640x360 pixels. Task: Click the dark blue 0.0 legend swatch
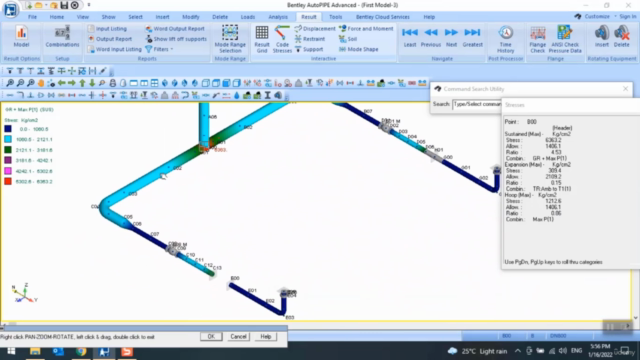(x=8, y=129)
